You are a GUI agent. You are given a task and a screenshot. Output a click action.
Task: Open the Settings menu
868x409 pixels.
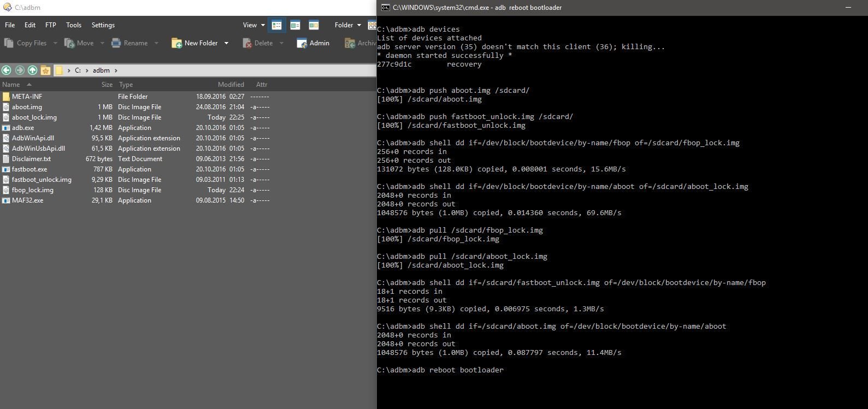tap(103, 25)
